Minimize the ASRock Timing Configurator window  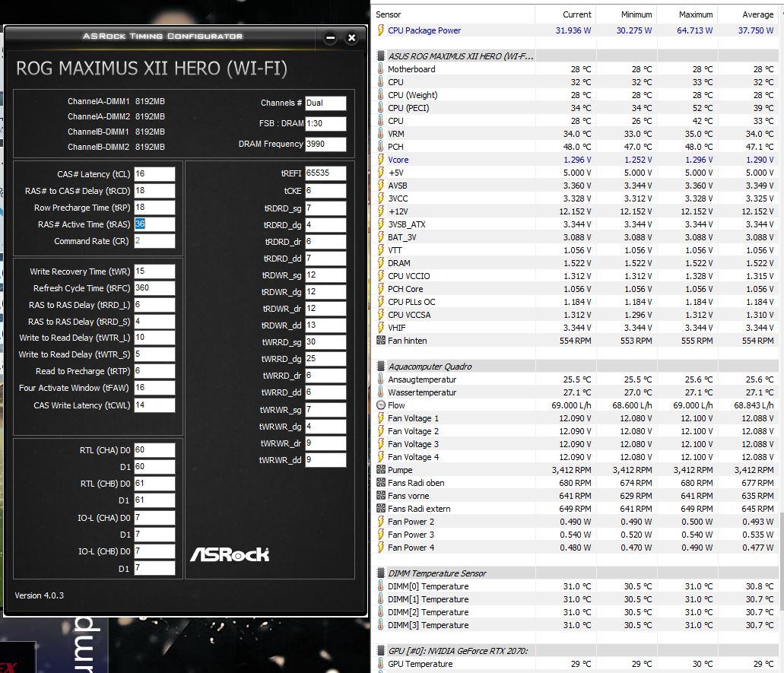pyautogui.click(x=330, y=37)
